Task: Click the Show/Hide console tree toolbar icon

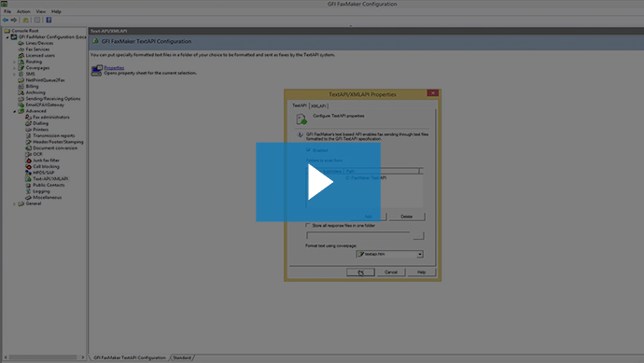Action: pyautogui.click(x=37, y=20)
